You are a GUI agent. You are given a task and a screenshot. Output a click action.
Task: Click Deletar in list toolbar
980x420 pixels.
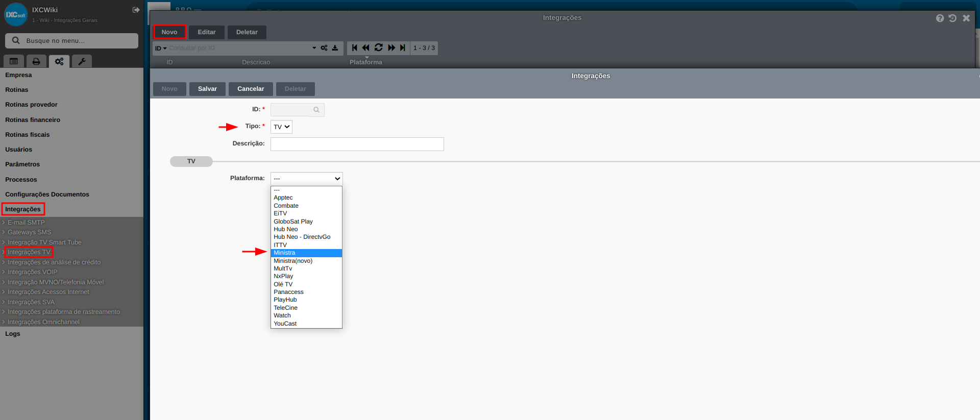pos(247,32)
